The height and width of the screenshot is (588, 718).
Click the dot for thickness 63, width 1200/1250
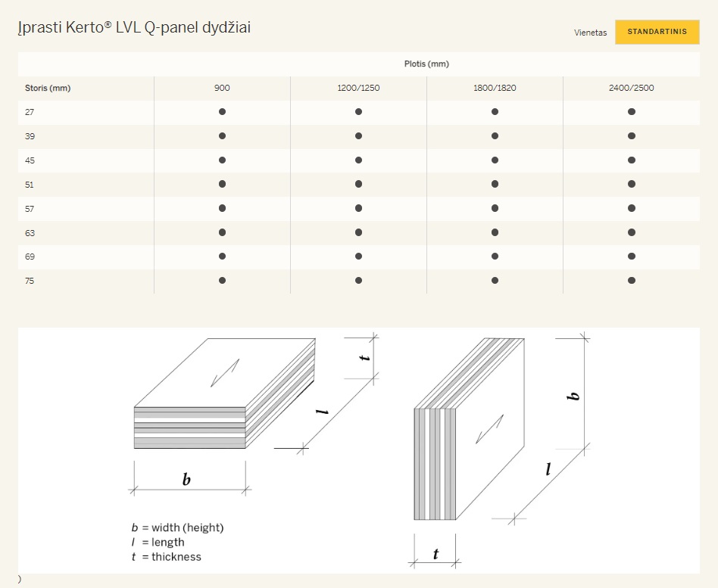[358, 232]
